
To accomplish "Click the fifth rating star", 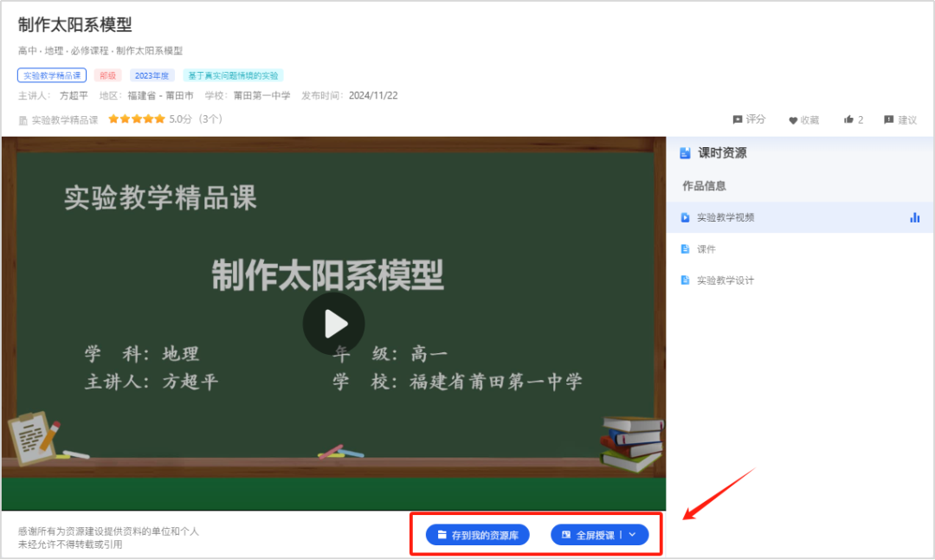I will 160,120.
